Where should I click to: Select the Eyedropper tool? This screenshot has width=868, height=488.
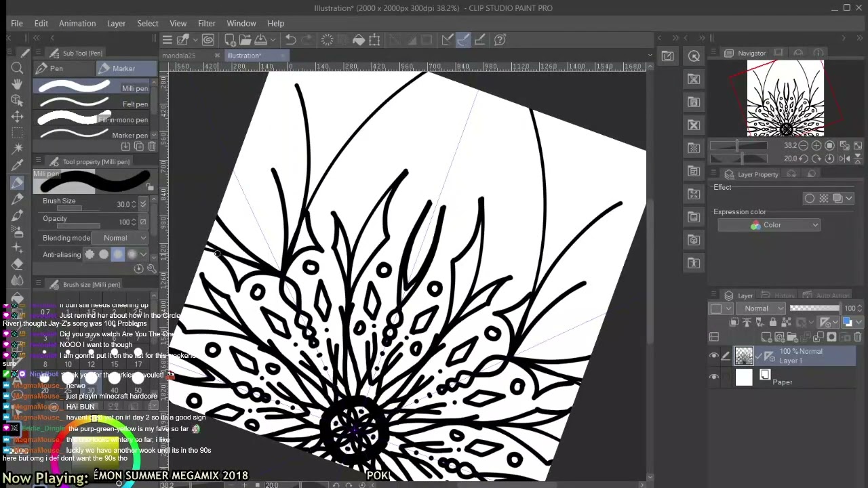point(18,165)
